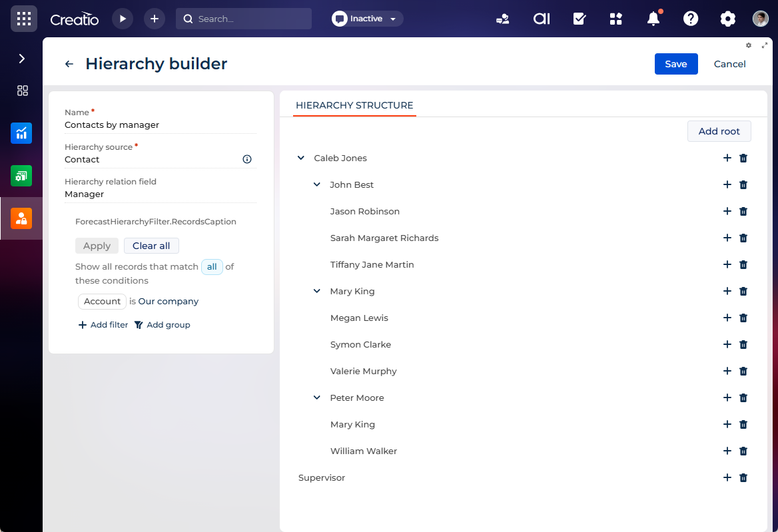Collapse the Peter Moore branch
The height and width of the screenshot is (532, 778).
pyautogui.click(x=316, y=398)
